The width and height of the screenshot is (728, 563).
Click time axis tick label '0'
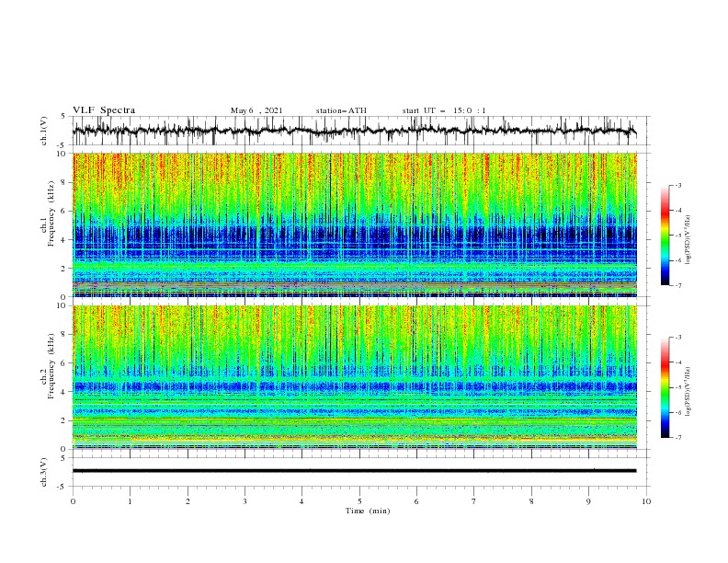pyautogui.click(x=73, y=501)
